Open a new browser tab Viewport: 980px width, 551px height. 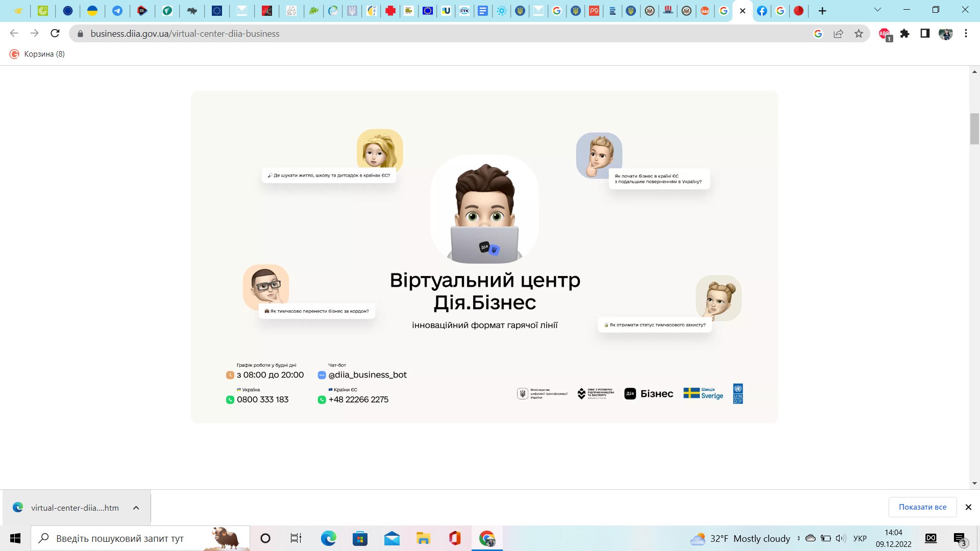pyautogui.click(x=822, y=11)
